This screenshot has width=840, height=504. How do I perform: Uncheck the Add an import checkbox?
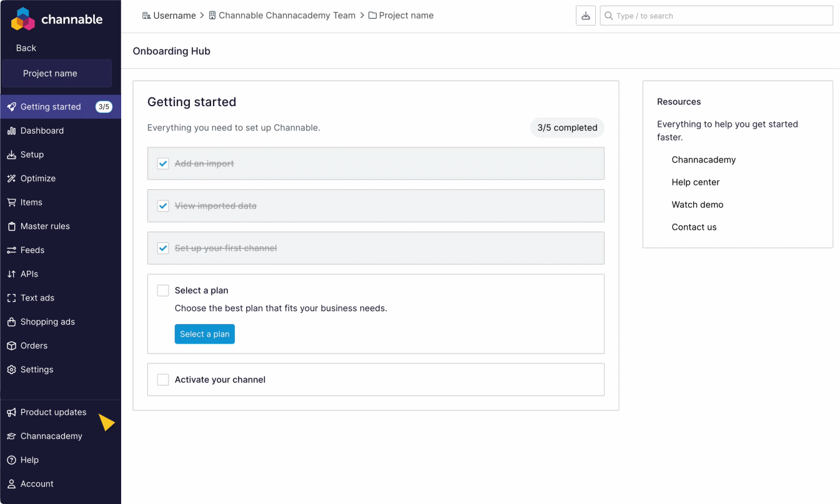pyautogui.click(x=163, y=164)
